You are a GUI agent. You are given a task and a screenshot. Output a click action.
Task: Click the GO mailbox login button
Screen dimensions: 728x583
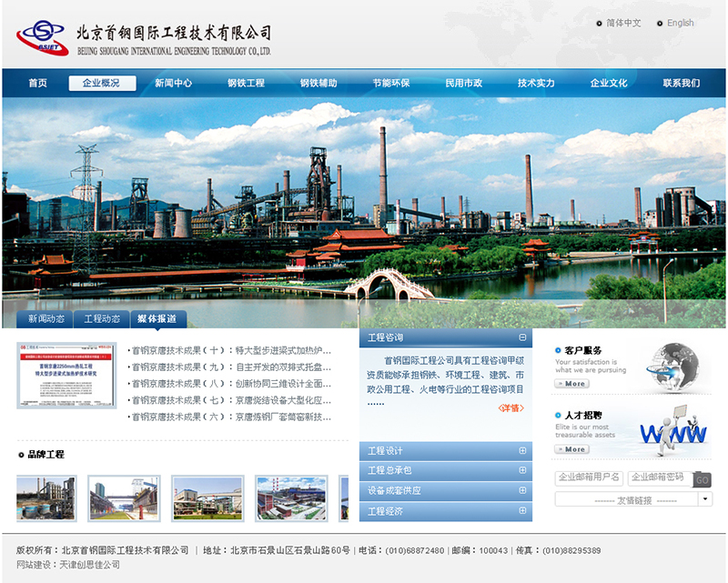703,479
